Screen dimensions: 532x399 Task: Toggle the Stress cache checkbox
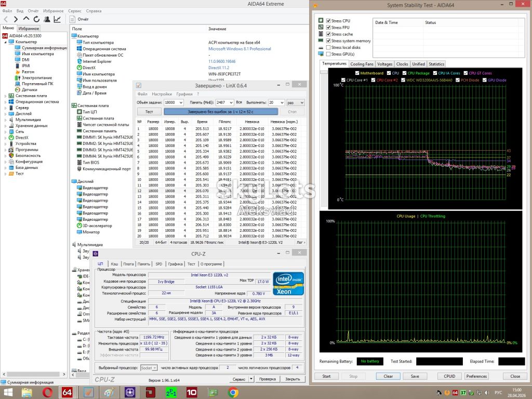[328, 34]
